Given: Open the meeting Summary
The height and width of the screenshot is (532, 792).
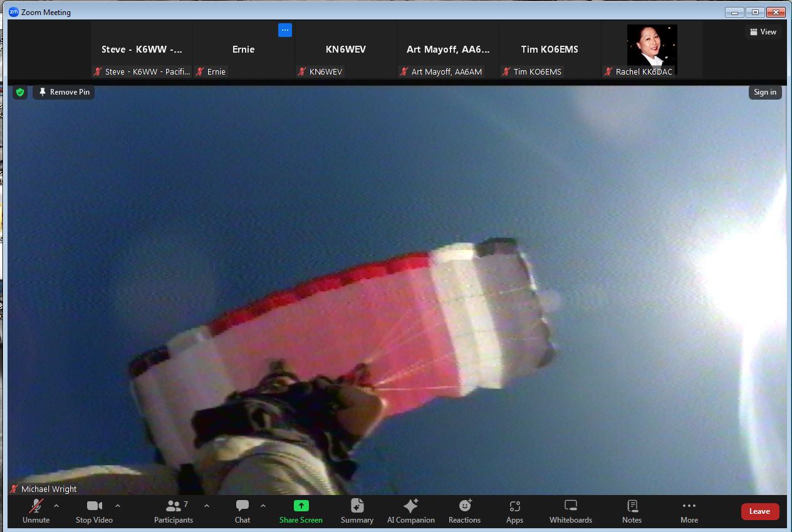Looking at the screenshot, I should pyautogui.click(x=357, y=511).
